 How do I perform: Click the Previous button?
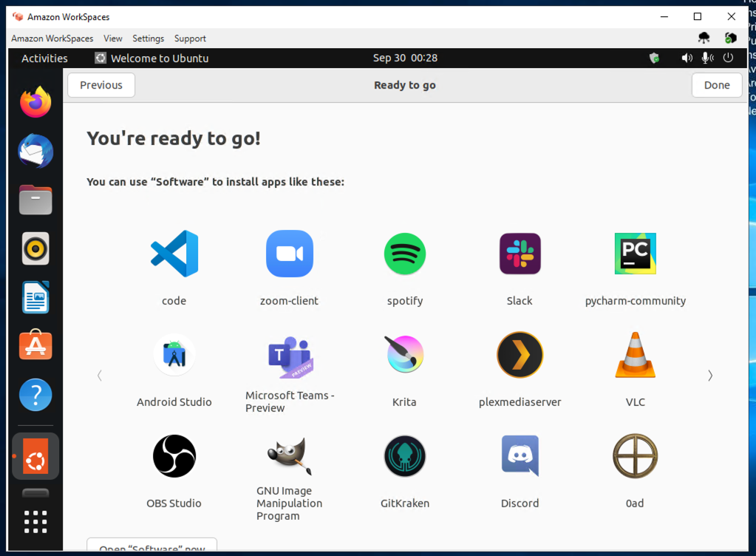tap(101, 84)
